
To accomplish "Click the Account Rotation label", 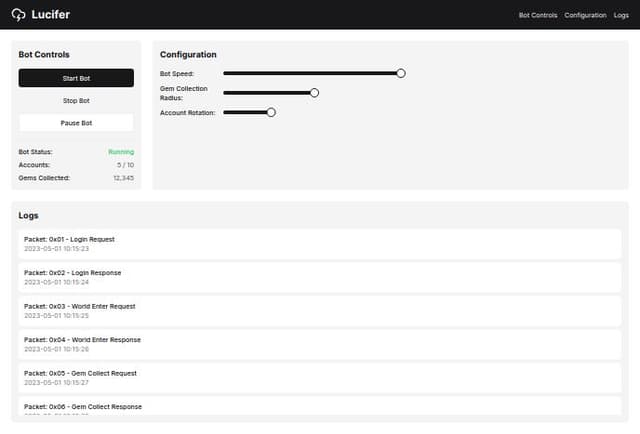I will (x=187, y=113).
